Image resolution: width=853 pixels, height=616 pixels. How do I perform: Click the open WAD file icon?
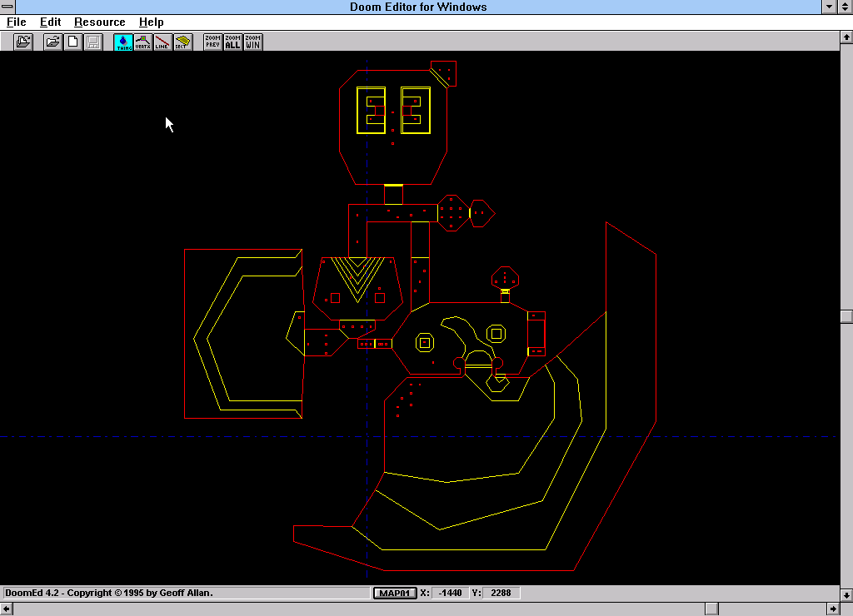(23, 42)
